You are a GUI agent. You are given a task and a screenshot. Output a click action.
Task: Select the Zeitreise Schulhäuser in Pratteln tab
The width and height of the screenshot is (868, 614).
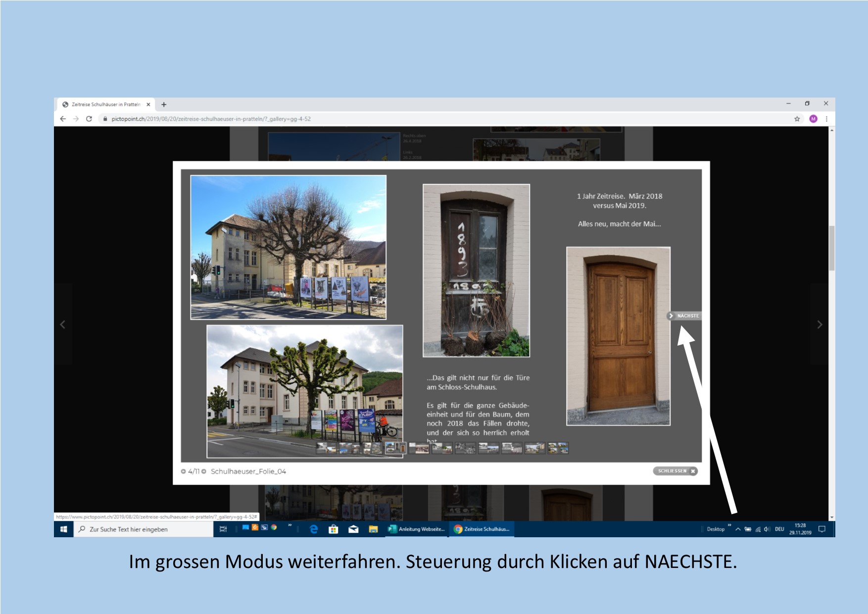[x=106, y=104]
